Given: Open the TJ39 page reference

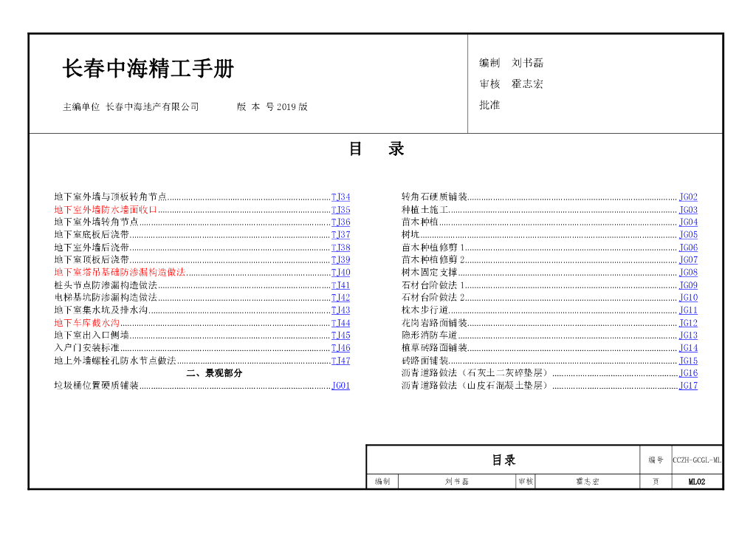Looking at the screenshot, I should pos(340,259).
